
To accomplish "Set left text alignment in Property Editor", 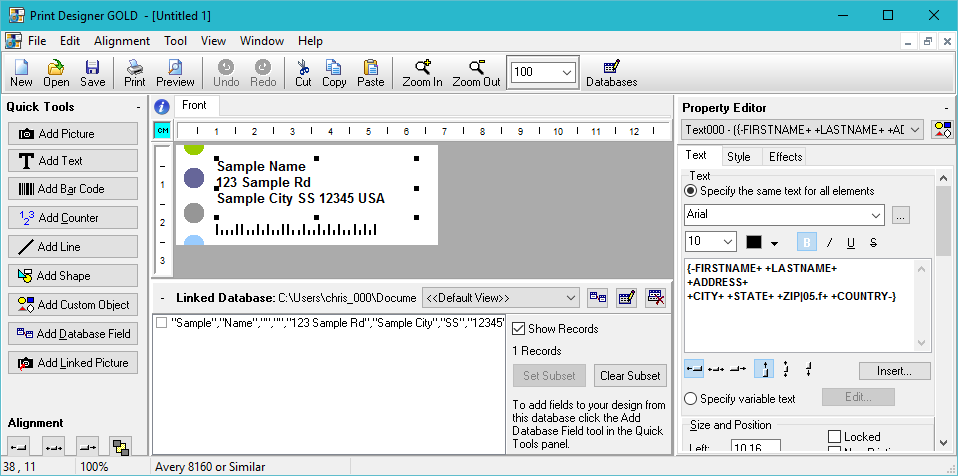I will click(694, 368).
